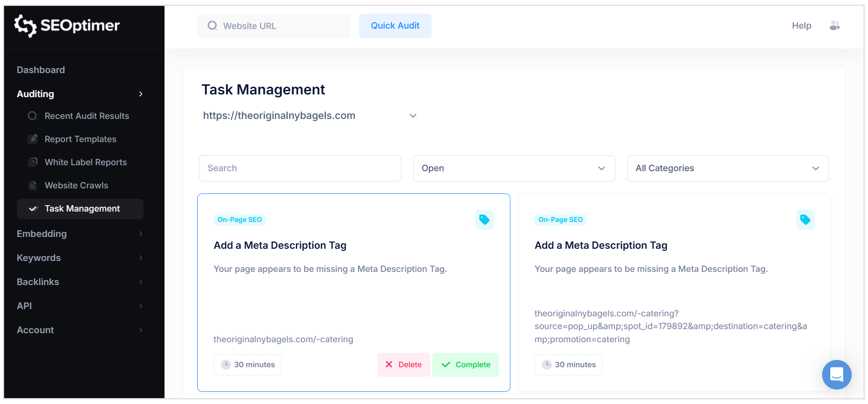
Task: Click the clock icon on first card's 30 minutes
Action: click(226, 365)
